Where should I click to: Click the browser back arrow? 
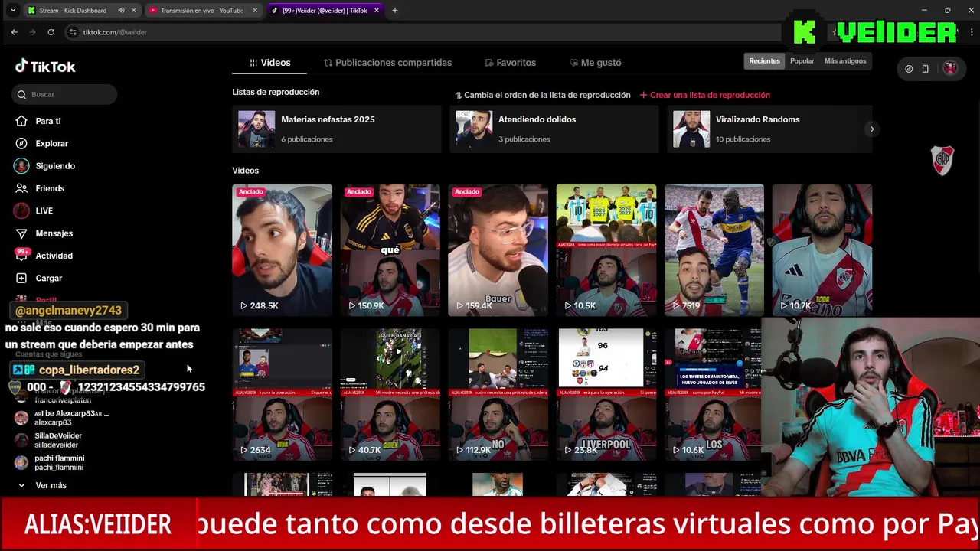click(14, 32)
